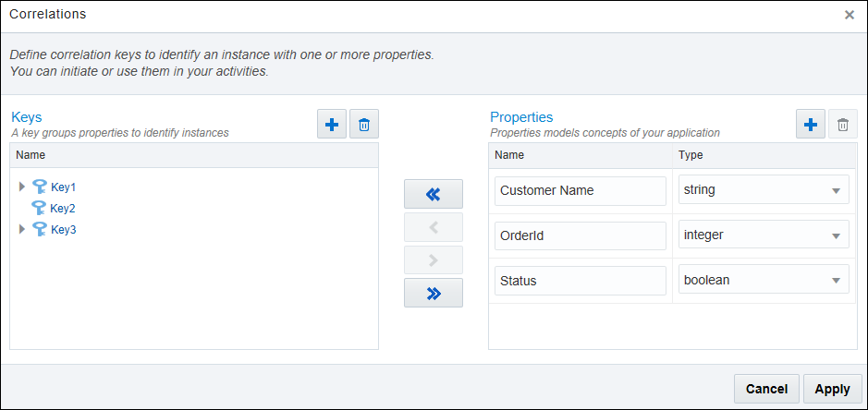Focus the Status property name field
Viewport: 868px width, 410px height.
click(x=580, y=280)
